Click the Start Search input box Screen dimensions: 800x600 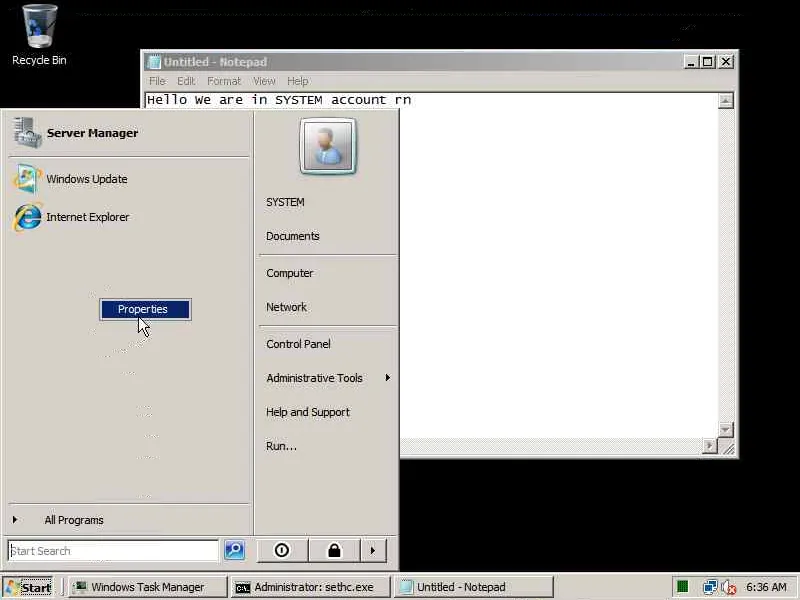(x=113, y=551)
